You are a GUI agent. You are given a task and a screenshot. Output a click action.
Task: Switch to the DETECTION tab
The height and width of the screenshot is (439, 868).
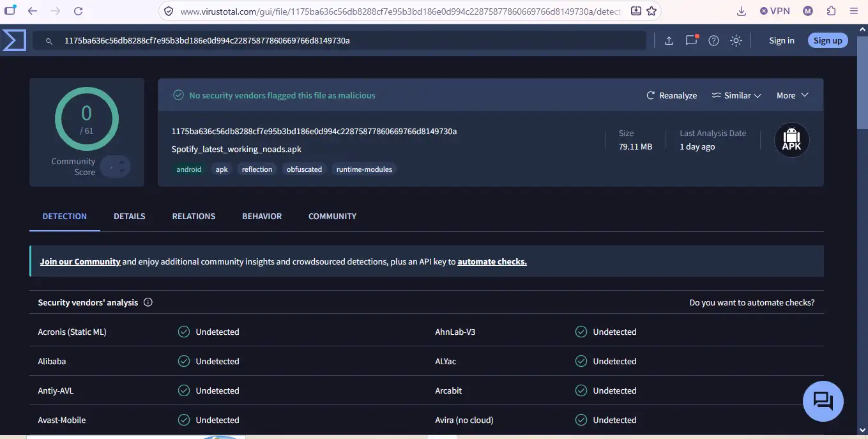tap(65, 216)
